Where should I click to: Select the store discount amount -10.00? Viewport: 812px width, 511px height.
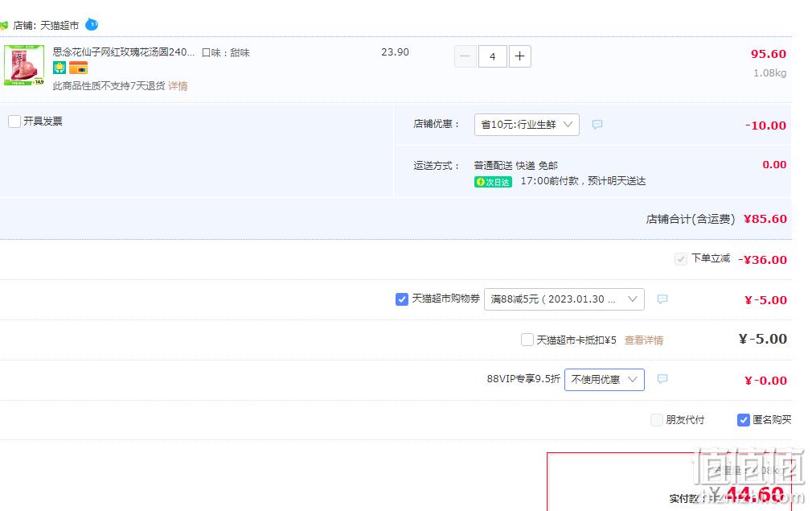click(765, 126)
